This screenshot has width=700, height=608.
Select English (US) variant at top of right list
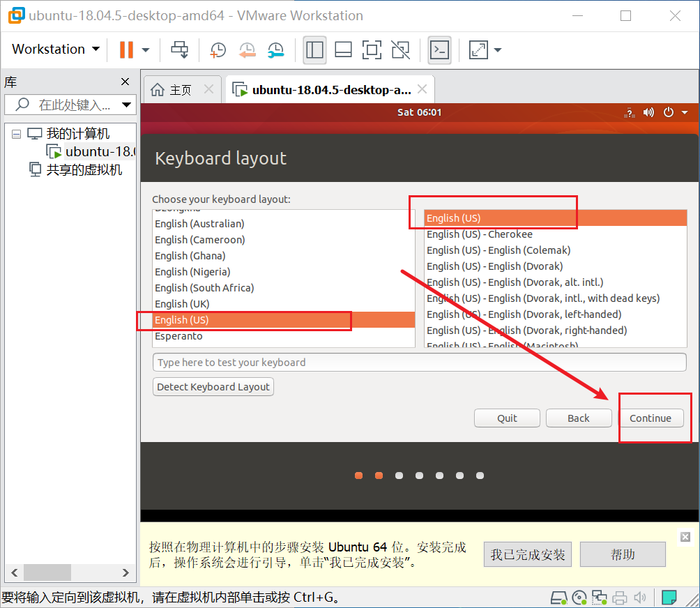[x=556, y=218]
